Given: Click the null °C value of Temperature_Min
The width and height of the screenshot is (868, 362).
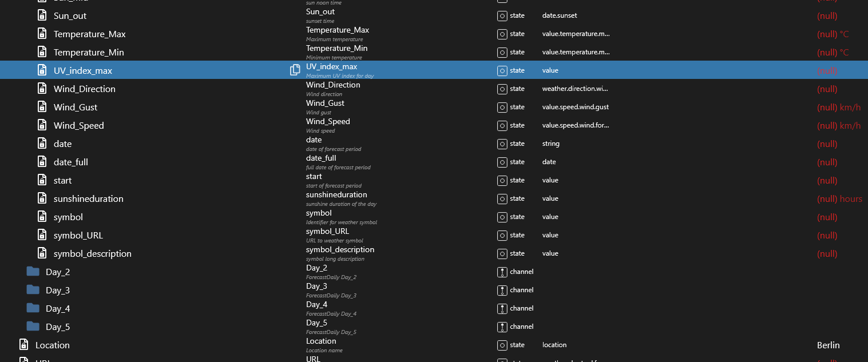Looking at the screenshot, I should [x=833, y=52].
